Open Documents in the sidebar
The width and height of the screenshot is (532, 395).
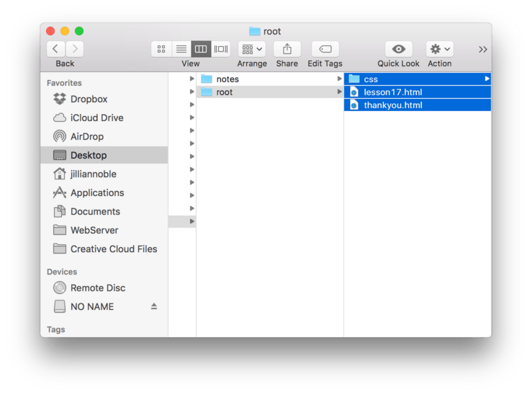point(104,211)
